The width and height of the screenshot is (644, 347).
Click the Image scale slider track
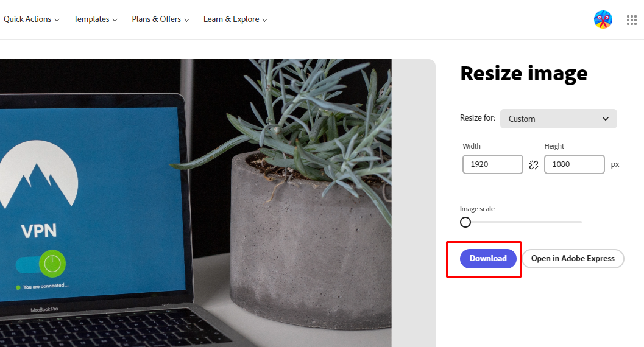tap(521, 222)
